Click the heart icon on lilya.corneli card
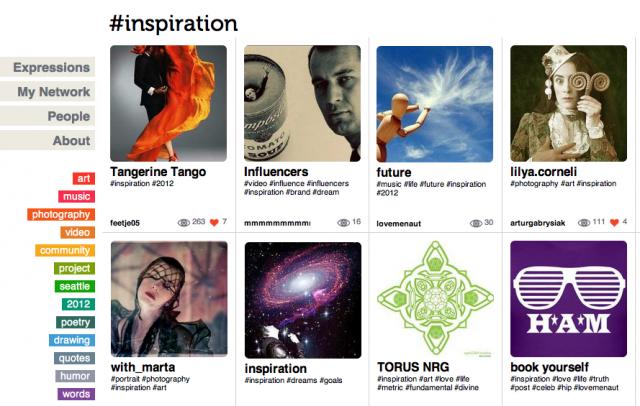The width and height of the screenshot is (640, 406). coord(614,222)
